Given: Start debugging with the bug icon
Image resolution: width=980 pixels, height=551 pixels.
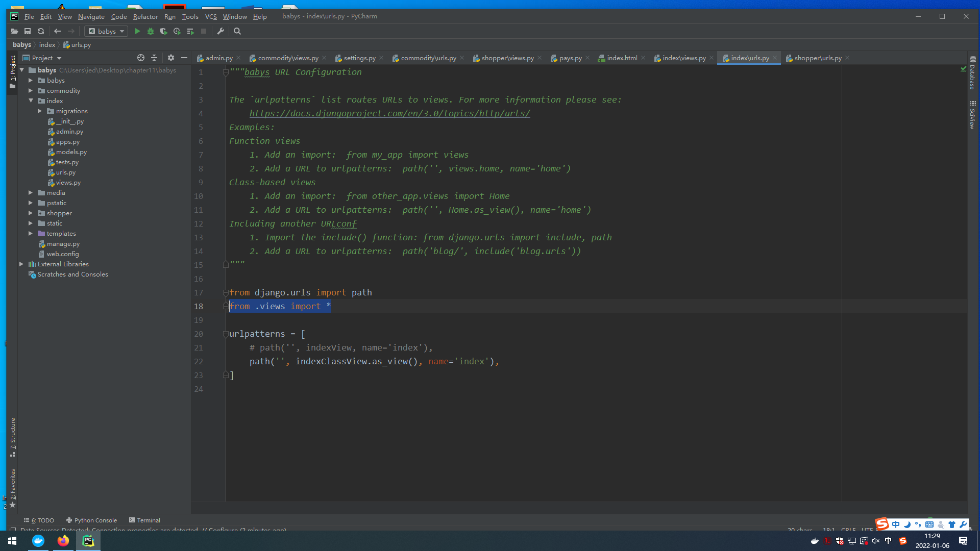Looking at the screenshot, I should coord(151,31).
